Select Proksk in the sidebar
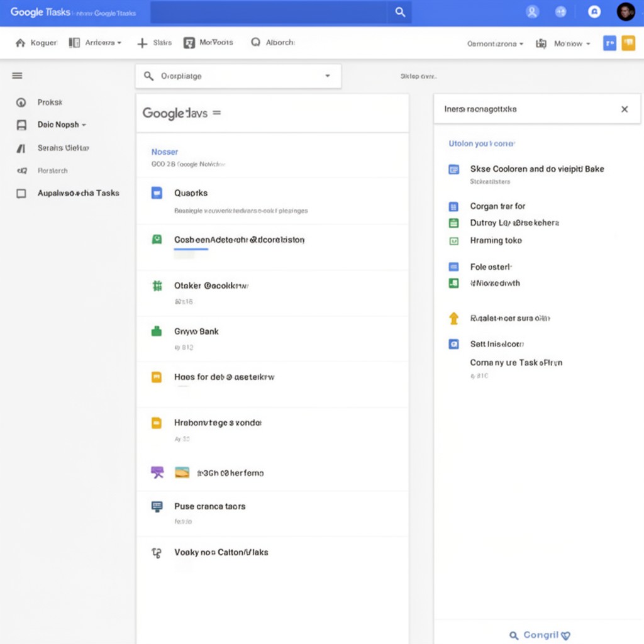This screenshot has height=644, width=644. tap(50, 103)
